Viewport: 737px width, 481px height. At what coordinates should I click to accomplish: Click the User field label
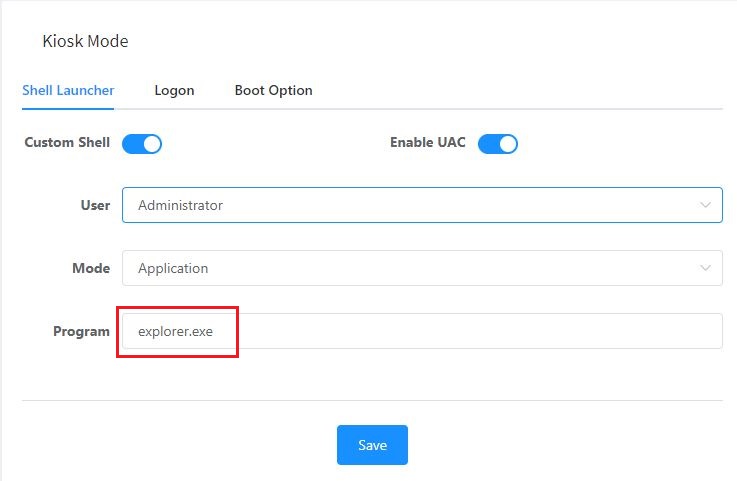95,205
